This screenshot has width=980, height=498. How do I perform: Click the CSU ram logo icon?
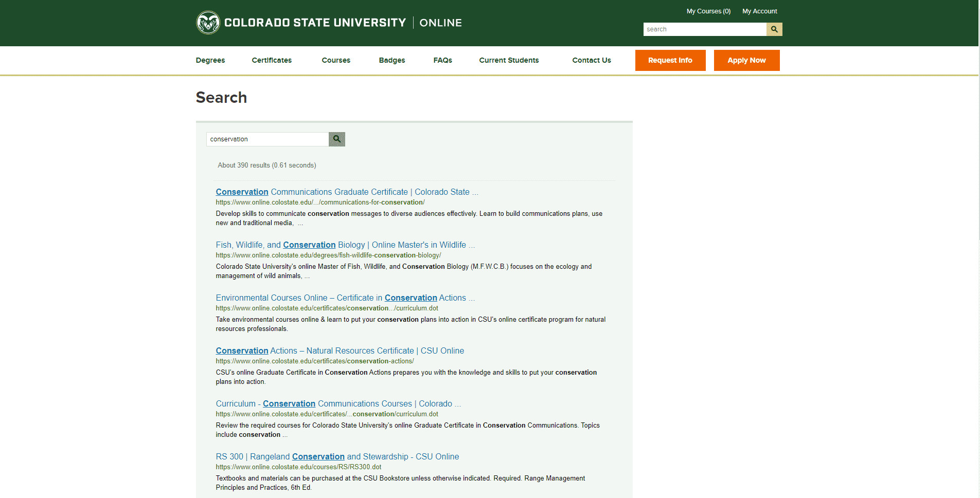[x=208, y=23]
